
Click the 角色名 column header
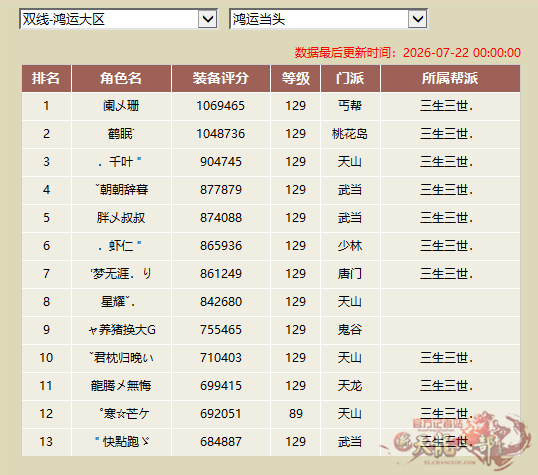tap(121, 78)
